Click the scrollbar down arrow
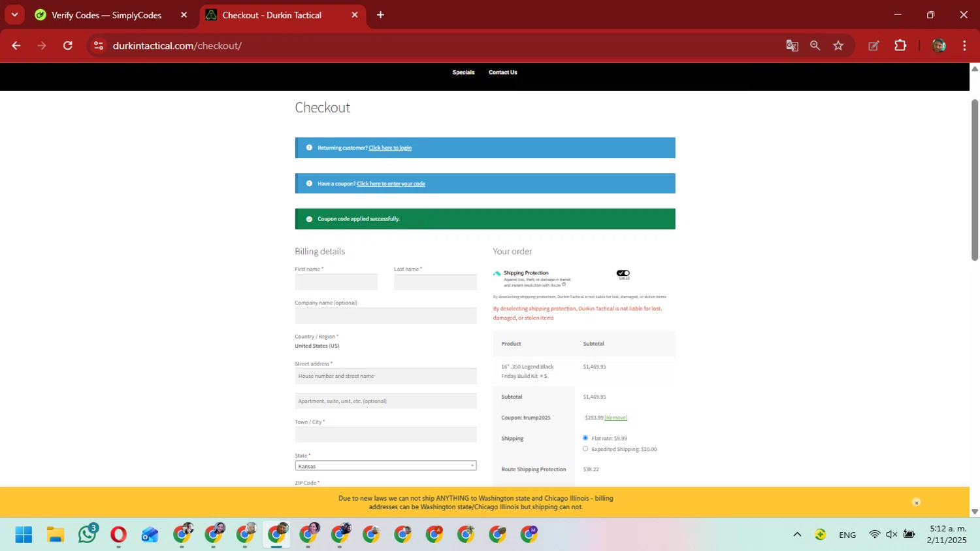Viewport: 980px width, 551px height. coord(975,512)
